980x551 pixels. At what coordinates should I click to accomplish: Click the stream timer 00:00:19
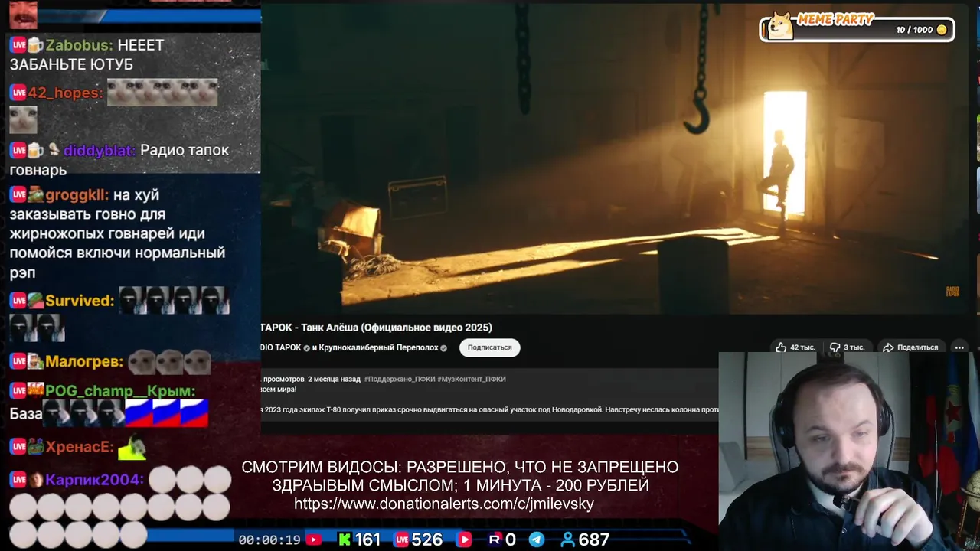[269, 540]
